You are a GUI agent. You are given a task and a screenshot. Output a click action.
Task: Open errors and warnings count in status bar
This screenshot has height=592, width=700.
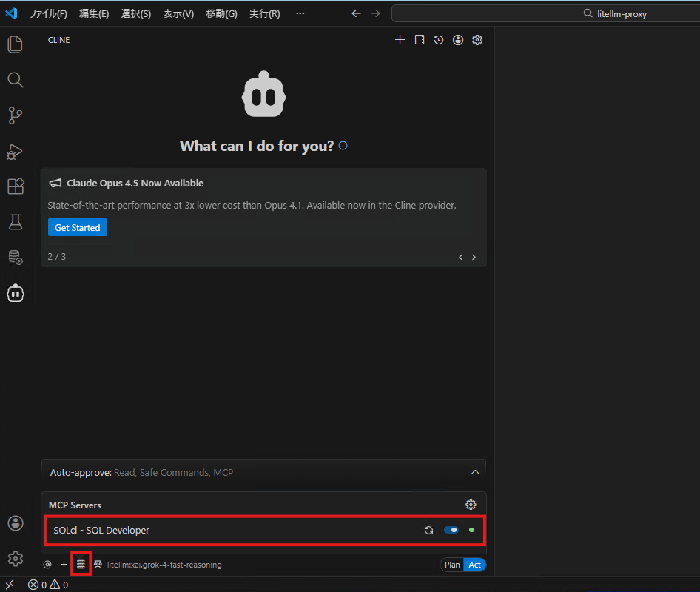point(48,585)
